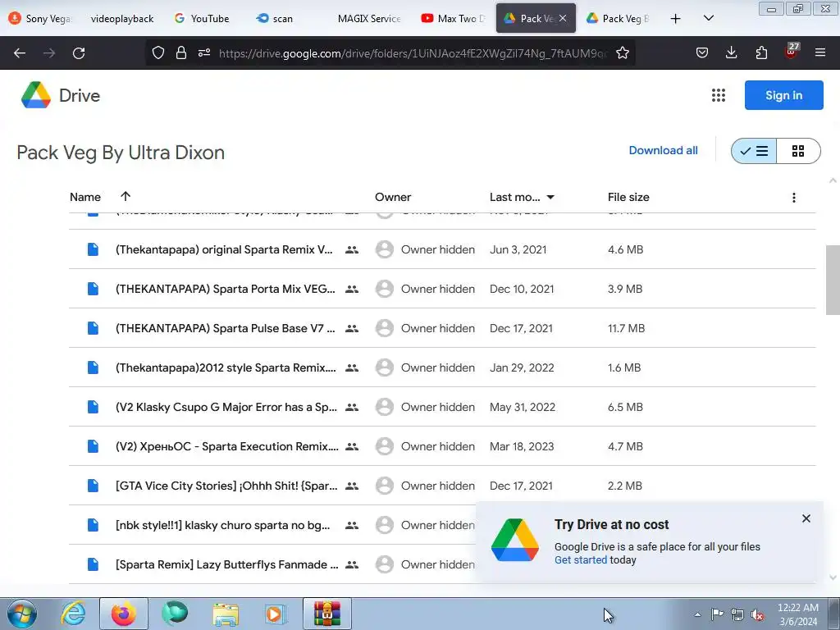The image size is (840, 630).
Task: Open the WinRAR taskbar icon
Action: 327,614
